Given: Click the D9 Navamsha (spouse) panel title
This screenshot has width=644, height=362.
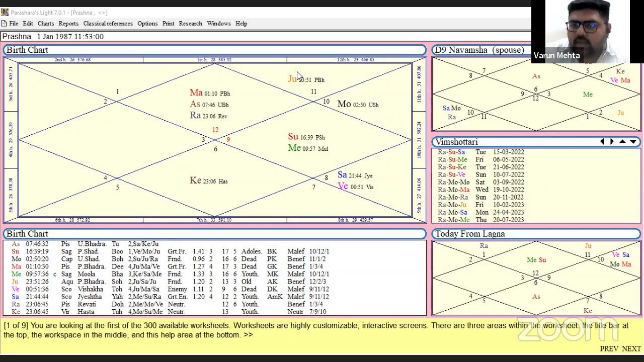Looking at the screenshot, I should tap(479, 50).
